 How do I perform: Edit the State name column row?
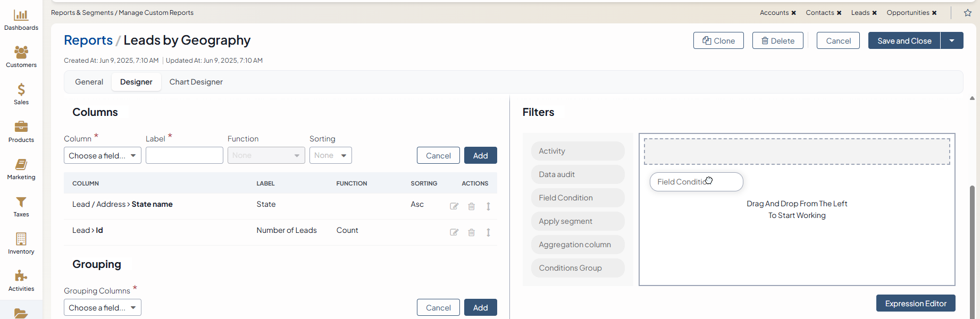point(454,206)
